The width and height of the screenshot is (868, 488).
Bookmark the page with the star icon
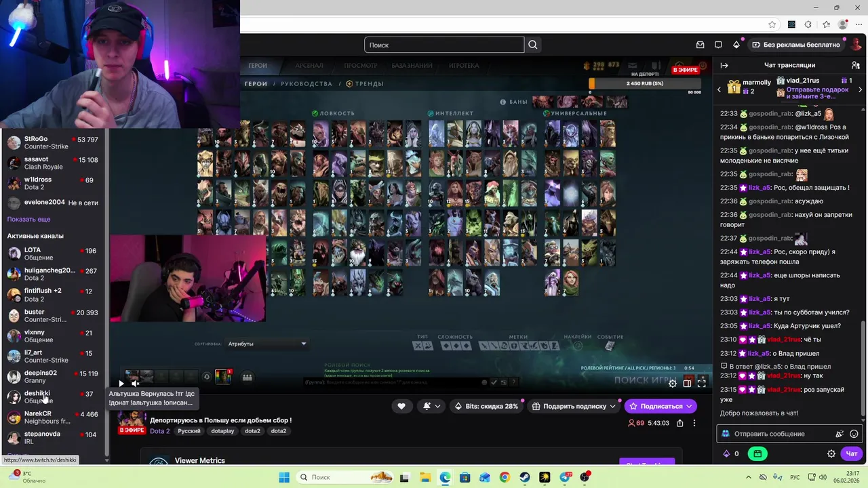click(x=772, y=24)
